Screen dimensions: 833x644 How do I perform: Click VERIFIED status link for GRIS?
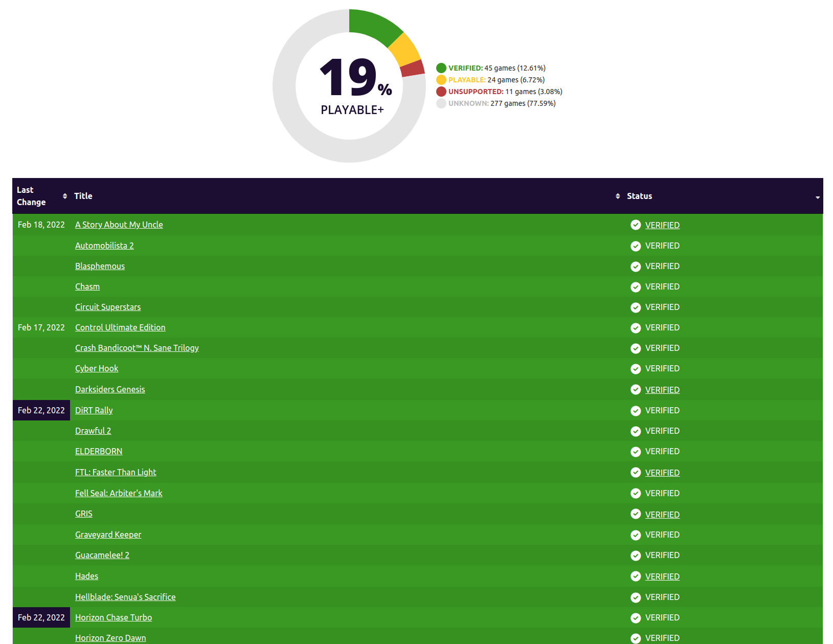662,515
